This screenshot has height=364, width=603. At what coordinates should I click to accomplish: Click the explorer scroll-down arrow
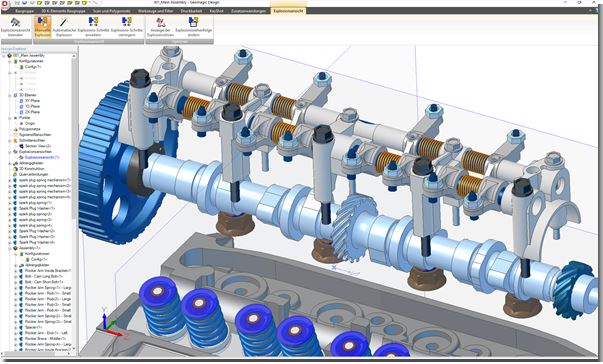coord(74,349)
